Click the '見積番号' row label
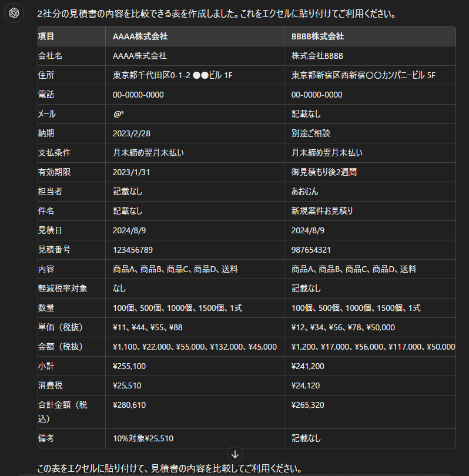The width and height of the screenshot is (469, 476). 54,250
